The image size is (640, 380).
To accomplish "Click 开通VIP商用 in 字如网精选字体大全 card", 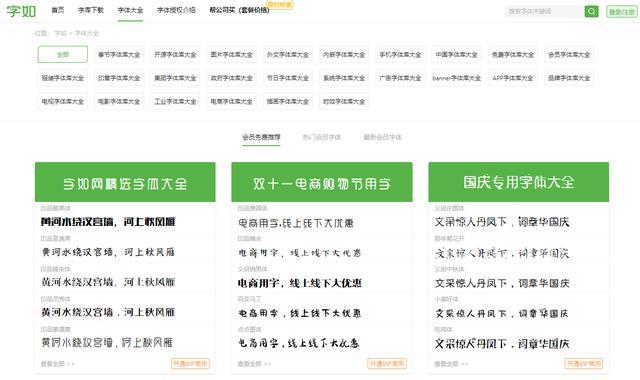I will [190, 364].
